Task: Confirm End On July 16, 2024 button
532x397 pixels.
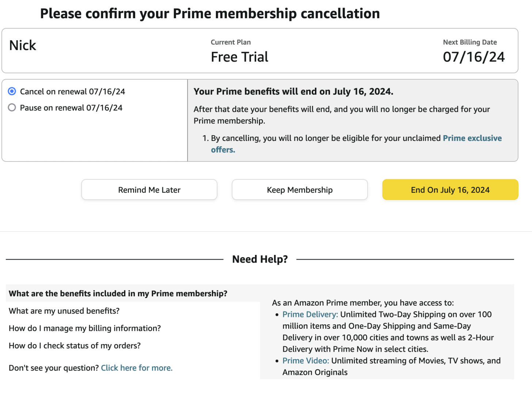Action: tap(450, 190)
